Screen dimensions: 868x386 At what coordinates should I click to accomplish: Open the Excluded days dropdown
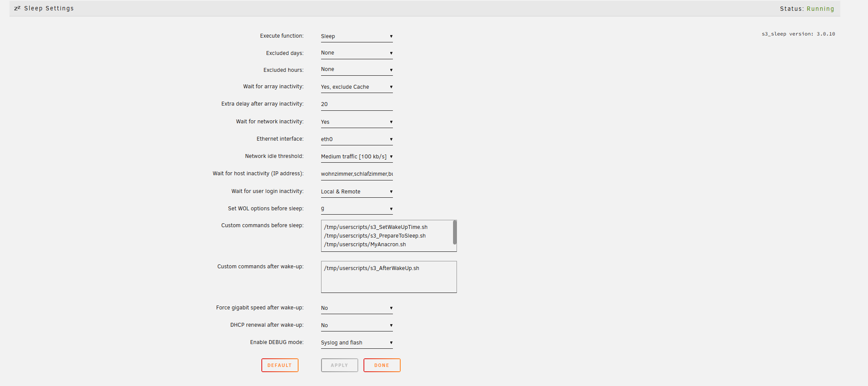(357, 53)
